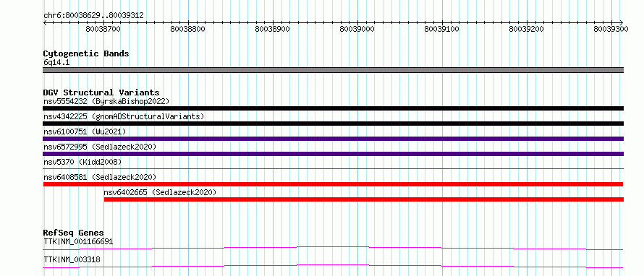Viewport: 644px width, 276px height.
Task: Click the chr6:80038629..80039312 region label
Action: 93,15
